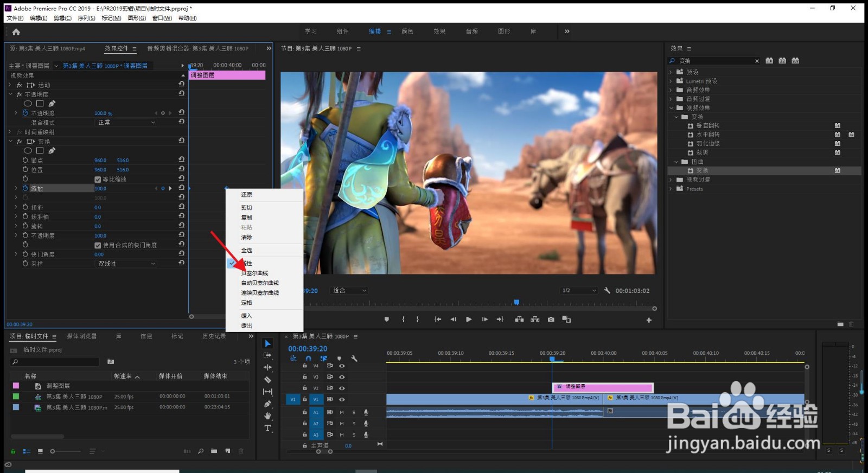Viewport: 868px width, 473px height.
Task: Toggle 等比缩放 checkbox
Action: 98,180
